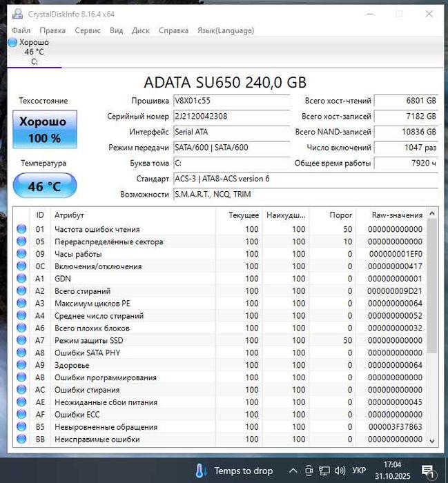The width and height of the screenshot is (448, 483).
Task: Open the Вид menu
Action: (116, 30)
